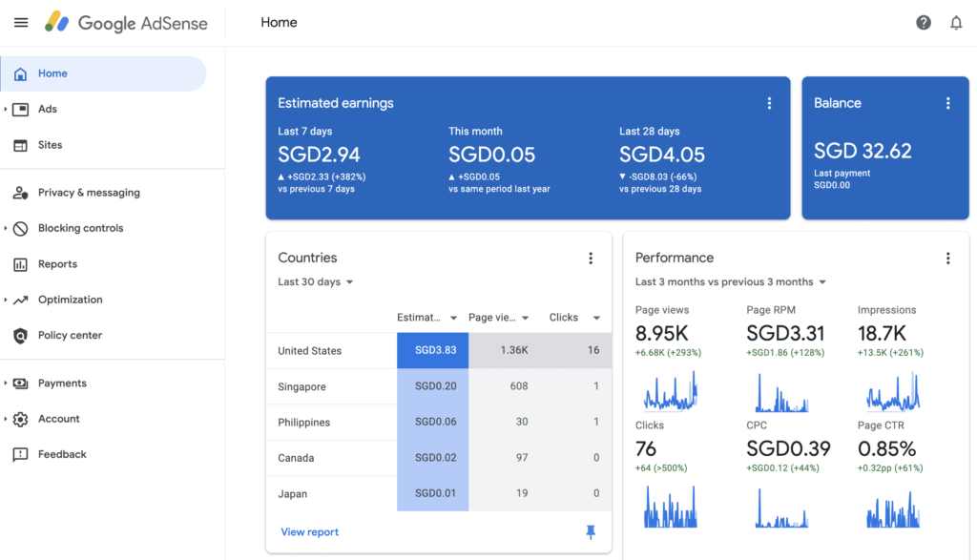This screenshot has height=560, width=977.
Task: Click the Google AdSense logo
Action: coord(126,23)
